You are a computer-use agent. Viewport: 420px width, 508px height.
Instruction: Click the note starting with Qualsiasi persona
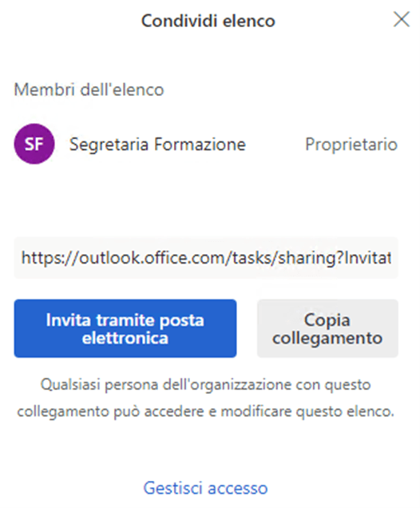click(x=206, y=398)
